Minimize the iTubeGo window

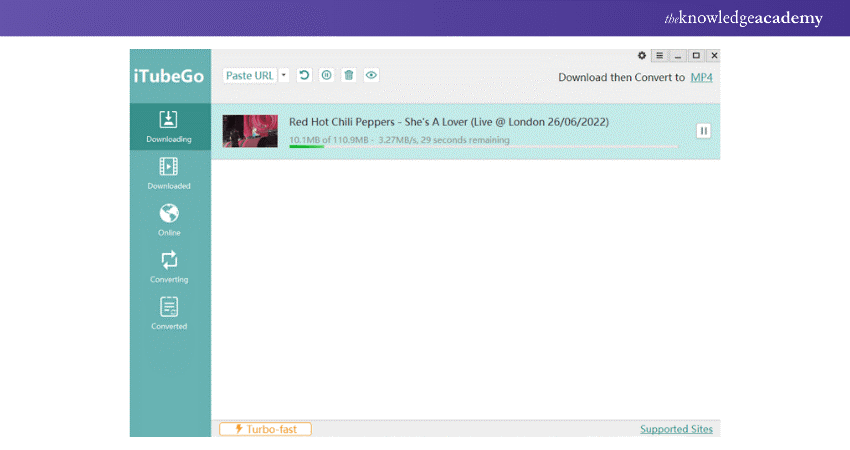[678, 55]
